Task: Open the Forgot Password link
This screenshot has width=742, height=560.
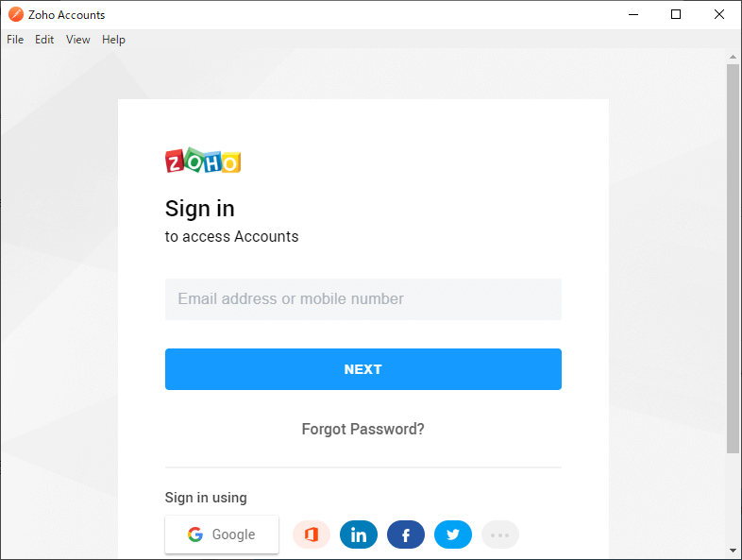Action: pyautogui.click(x=363, y=429)
